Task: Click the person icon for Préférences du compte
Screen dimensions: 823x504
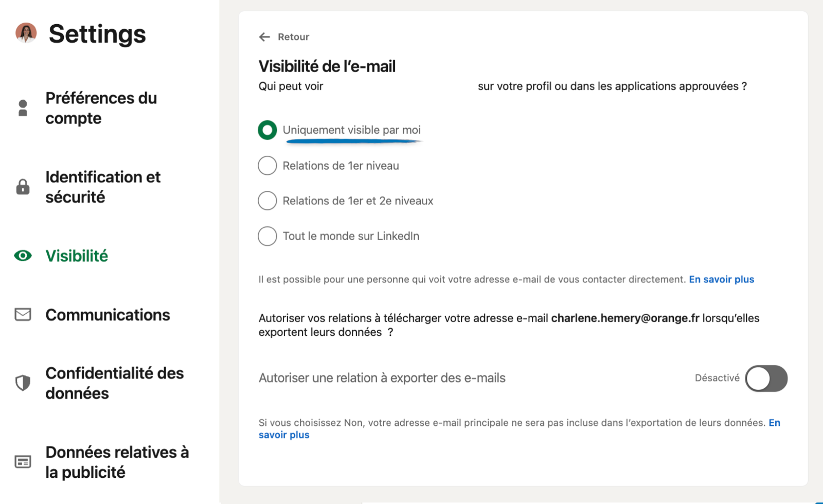Action: [x=23, y=108]
